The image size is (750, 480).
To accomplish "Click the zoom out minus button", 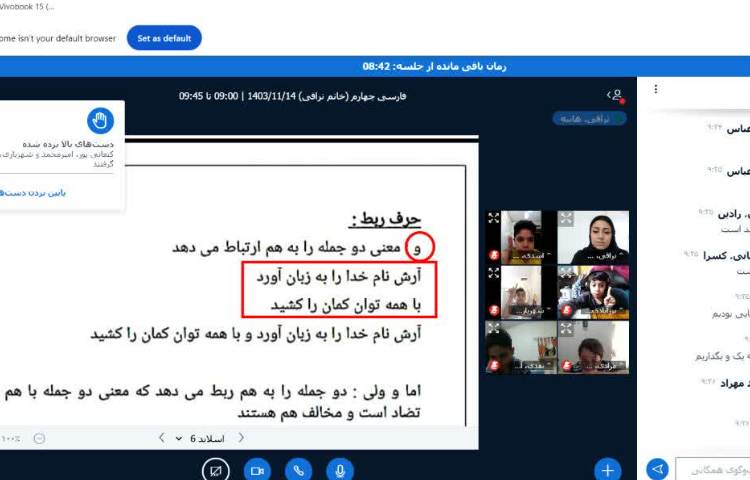I will pyautogui.click(x=39, y=438).
